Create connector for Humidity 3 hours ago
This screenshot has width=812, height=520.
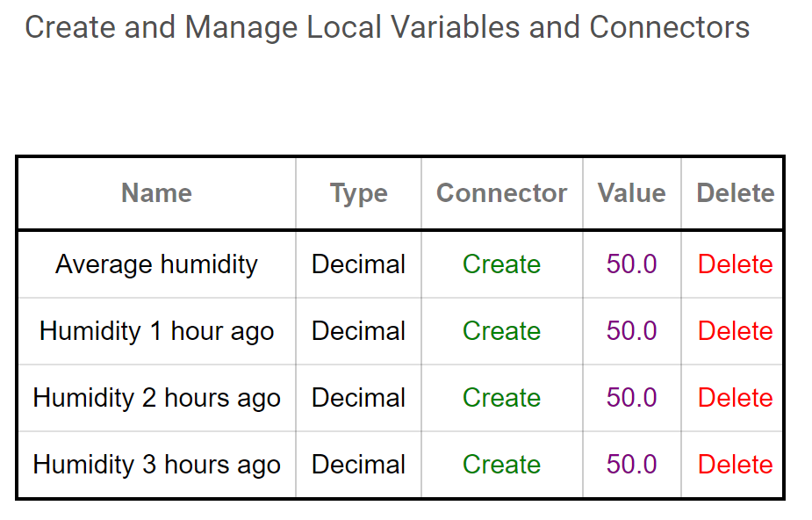pos(501,465)
